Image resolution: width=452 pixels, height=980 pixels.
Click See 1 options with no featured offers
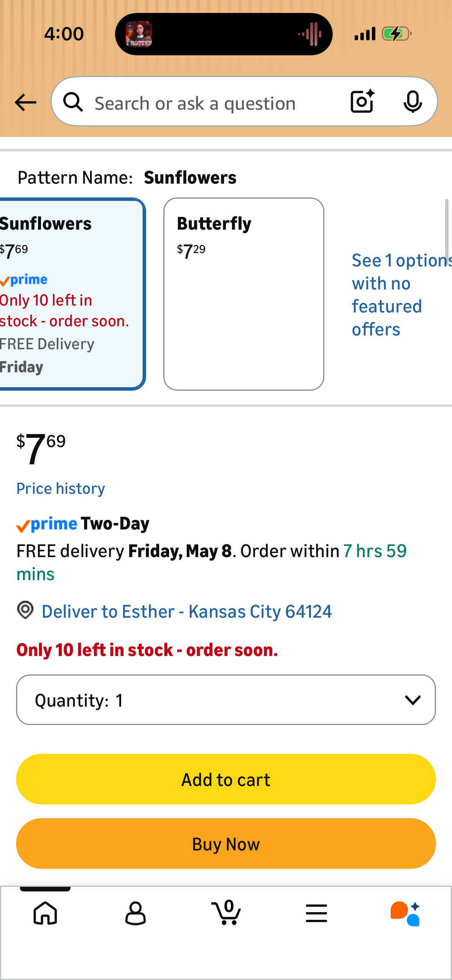click(401, 295)
